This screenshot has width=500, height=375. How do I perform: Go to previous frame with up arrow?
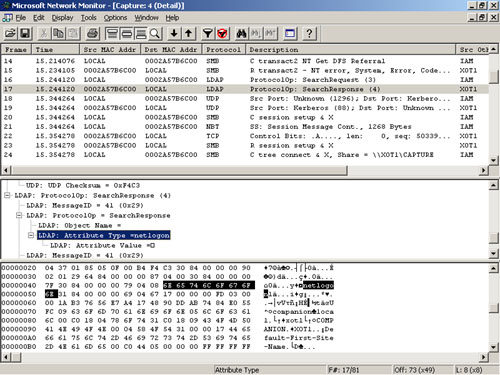(188, 33)
